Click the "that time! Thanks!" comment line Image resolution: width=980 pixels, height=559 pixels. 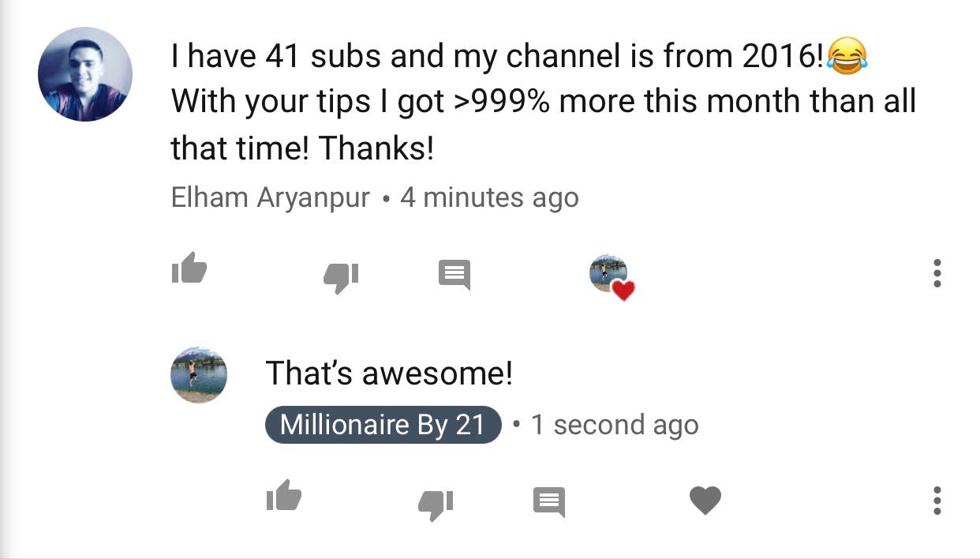pos(302,148)
